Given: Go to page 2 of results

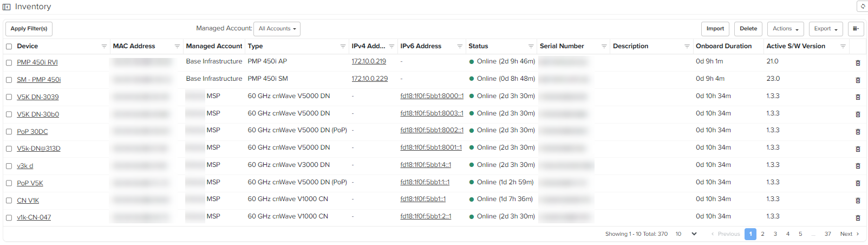Looking at the screenshot, I should 762,234.
